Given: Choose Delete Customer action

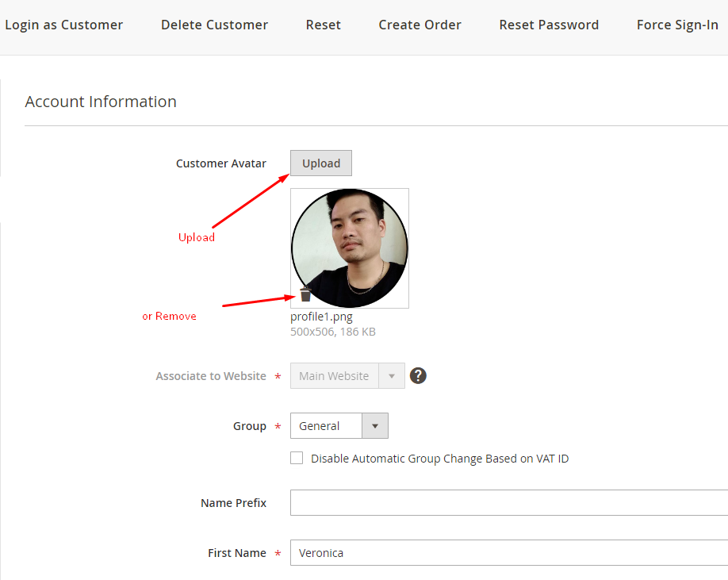Looking at the screenshot, I should [x=214, y=25].
